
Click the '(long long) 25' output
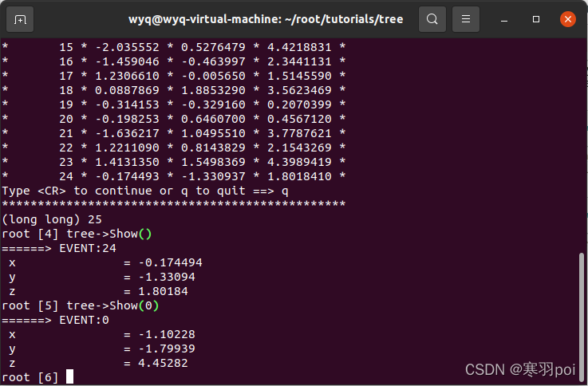(52, 219)
